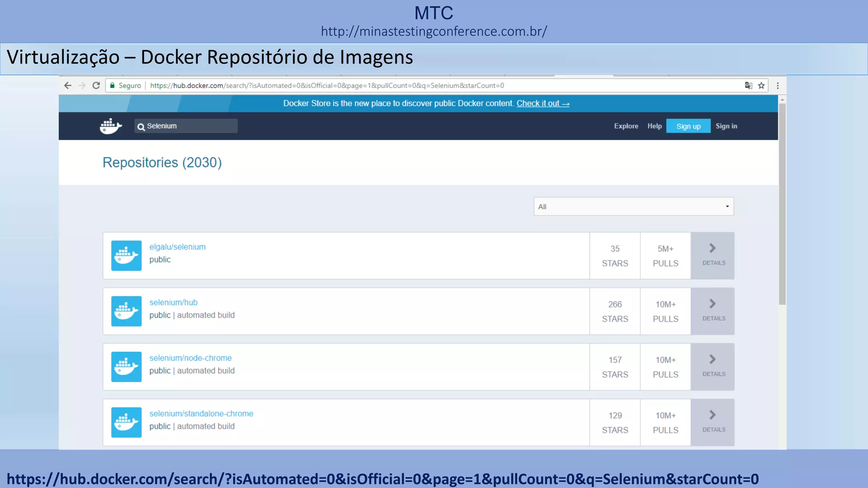Click the Repositories (2030) heading
Viewport: 868px width, 488px height.
pos(162,163)
